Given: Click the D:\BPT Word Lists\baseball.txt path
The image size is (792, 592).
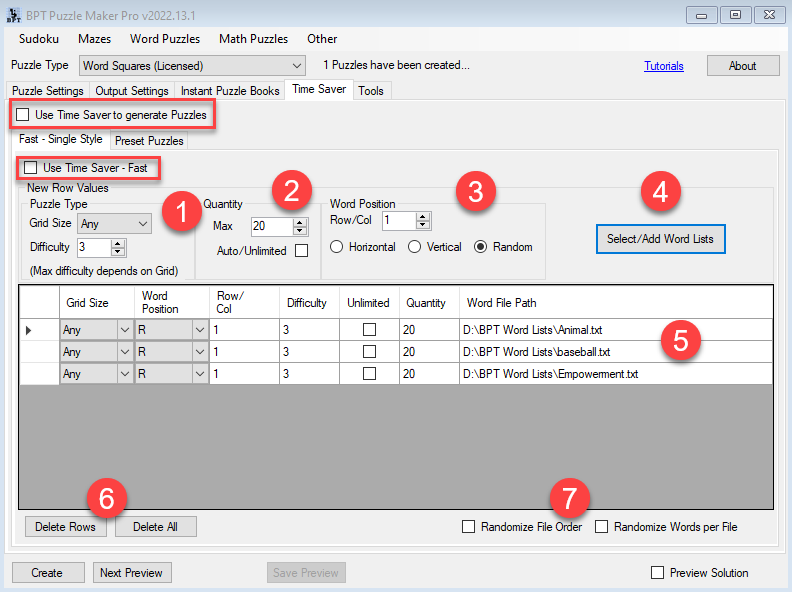Looking at the screenshot, I should (x=536, y=352).
